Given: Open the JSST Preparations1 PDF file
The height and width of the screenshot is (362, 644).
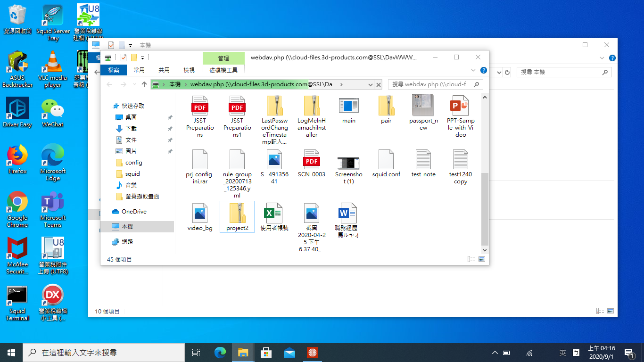Looking at the screenshot, I should coord(237,116).
